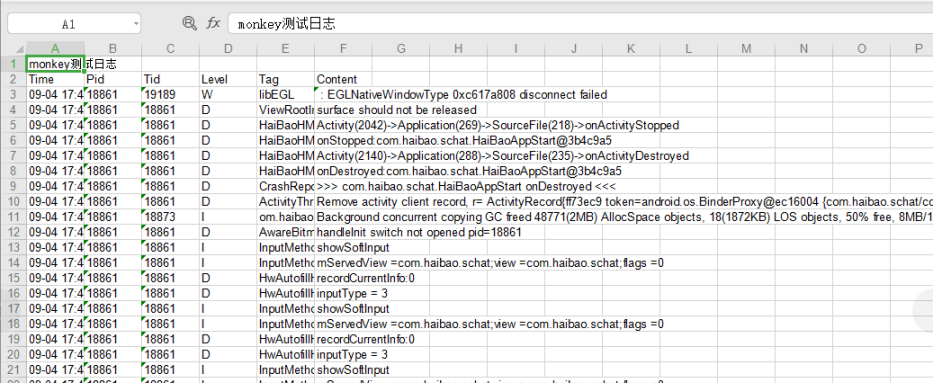Click inside the Name Box showing A1
The height and width of the screenshot is (383, 933).
point(69,24)
